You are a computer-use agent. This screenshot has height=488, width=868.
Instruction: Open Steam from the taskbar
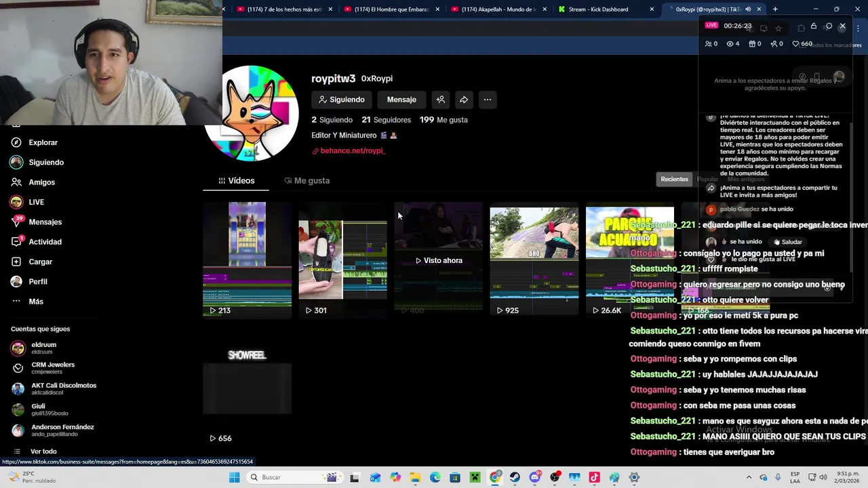[515, 477]
